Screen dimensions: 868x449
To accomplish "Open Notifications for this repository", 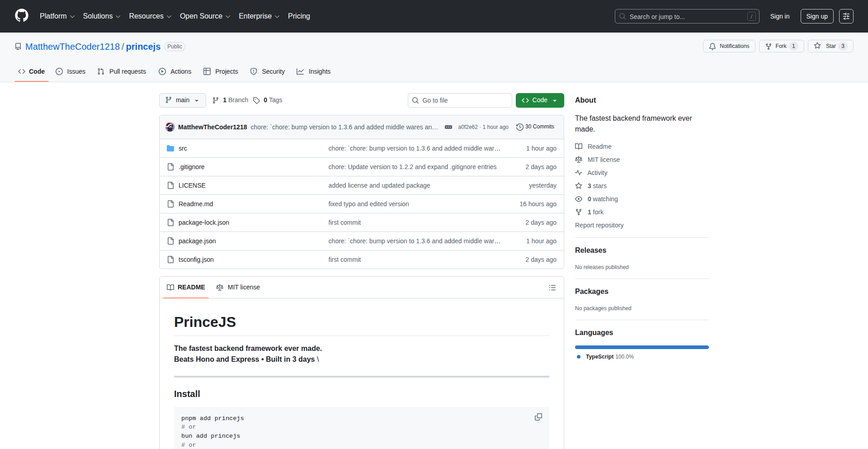I will coord(729,46).
